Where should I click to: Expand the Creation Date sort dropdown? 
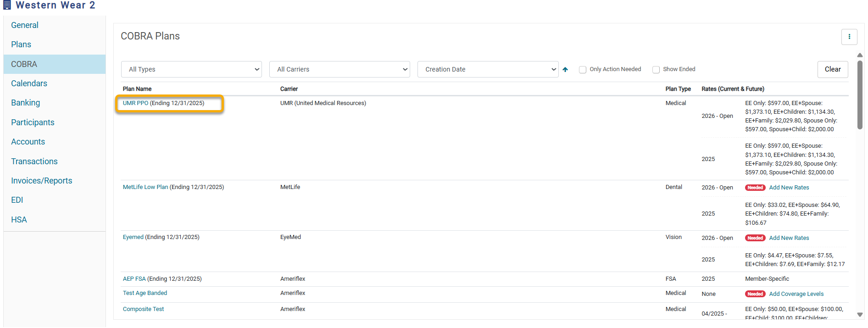(488, 69)
